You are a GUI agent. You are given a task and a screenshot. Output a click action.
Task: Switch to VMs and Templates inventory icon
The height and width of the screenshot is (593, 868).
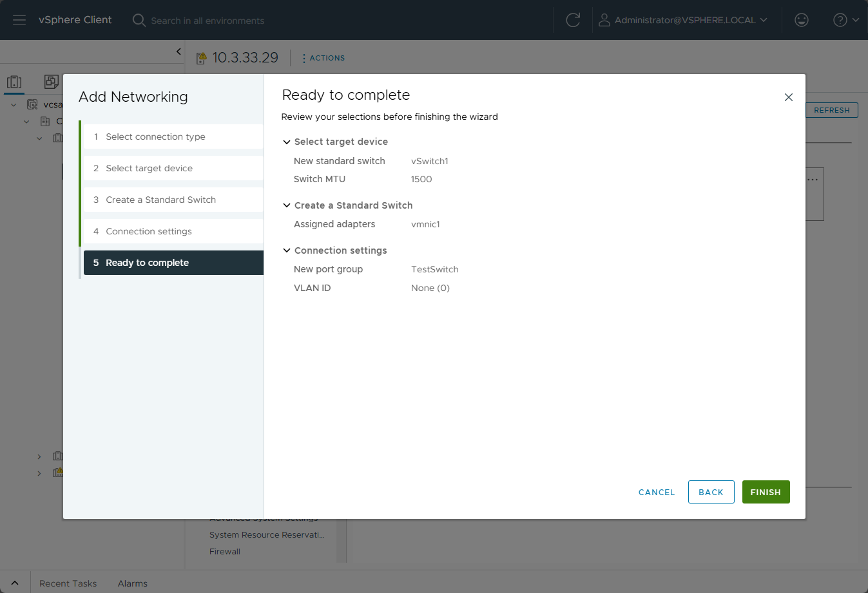(51, 82)
